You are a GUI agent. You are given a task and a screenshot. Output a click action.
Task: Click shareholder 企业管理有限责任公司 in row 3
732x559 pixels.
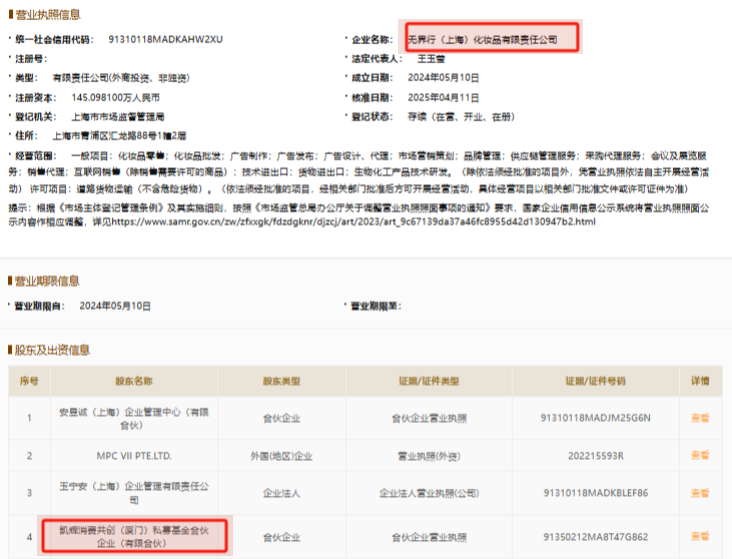point(134,493)
